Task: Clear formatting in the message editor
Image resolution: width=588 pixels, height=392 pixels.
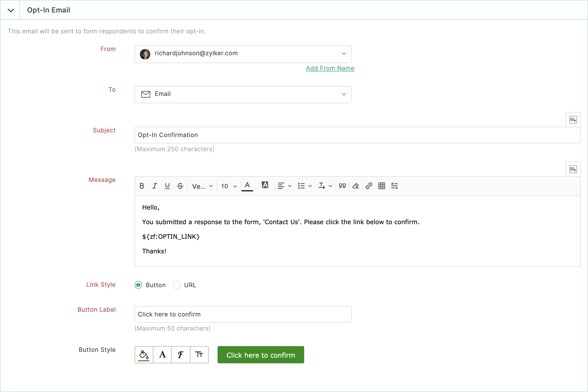Action: click(355, 186)
